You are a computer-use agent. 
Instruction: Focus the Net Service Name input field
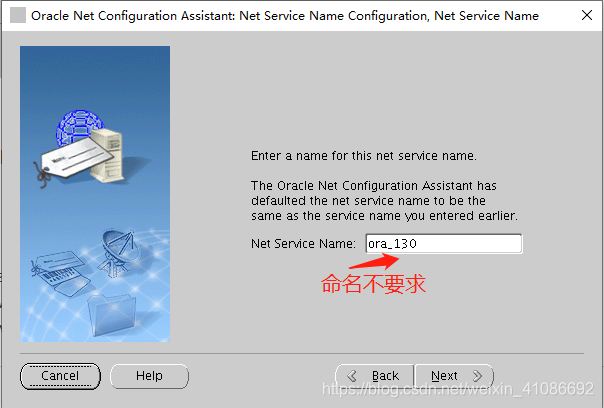tap(444, 243)
